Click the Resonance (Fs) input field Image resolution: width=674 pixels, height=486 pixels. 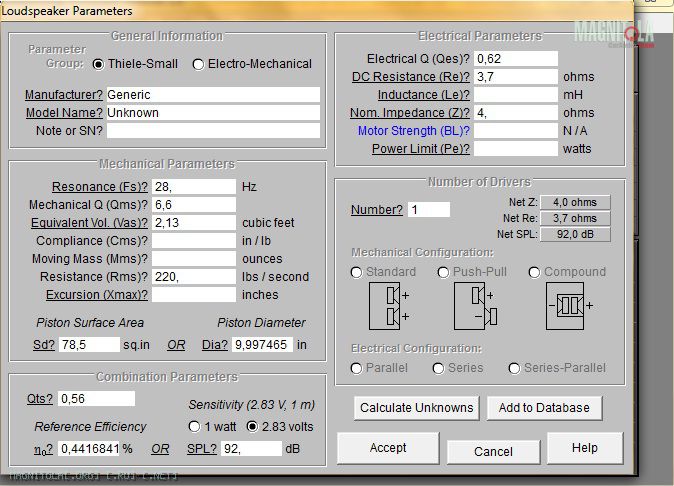pos(193,187)
